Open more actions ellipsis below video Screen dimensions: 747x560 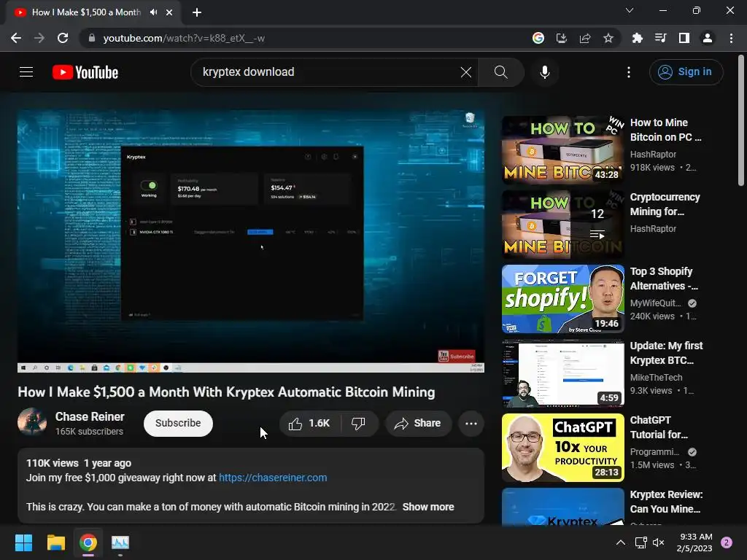click(471, 424)
